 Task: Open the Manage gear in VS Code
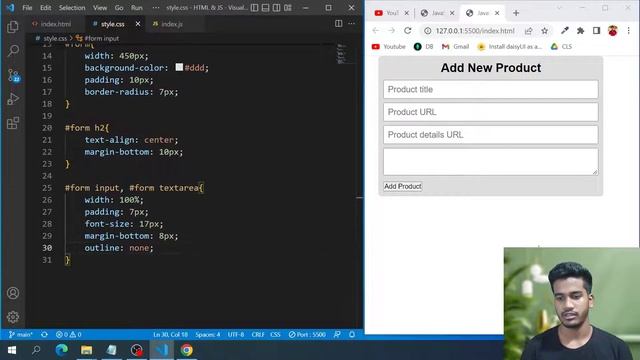13,317
